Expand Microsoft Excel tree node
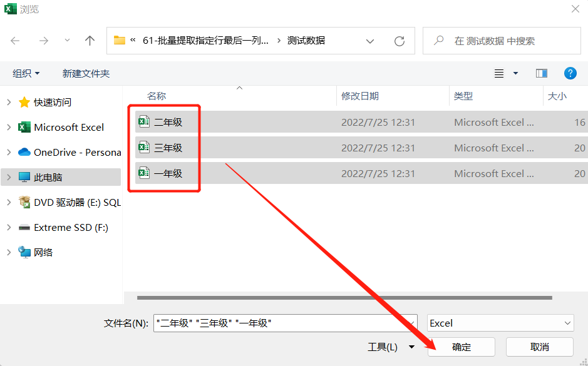This screenshot has width=588, height=366. [9, 127]
